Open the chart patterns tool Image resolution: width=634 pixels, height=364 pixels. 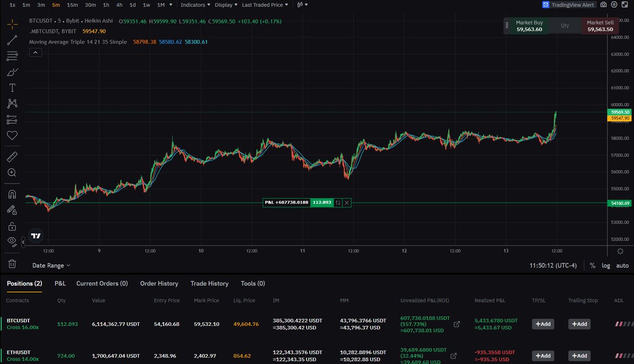(x=12, y=104)
